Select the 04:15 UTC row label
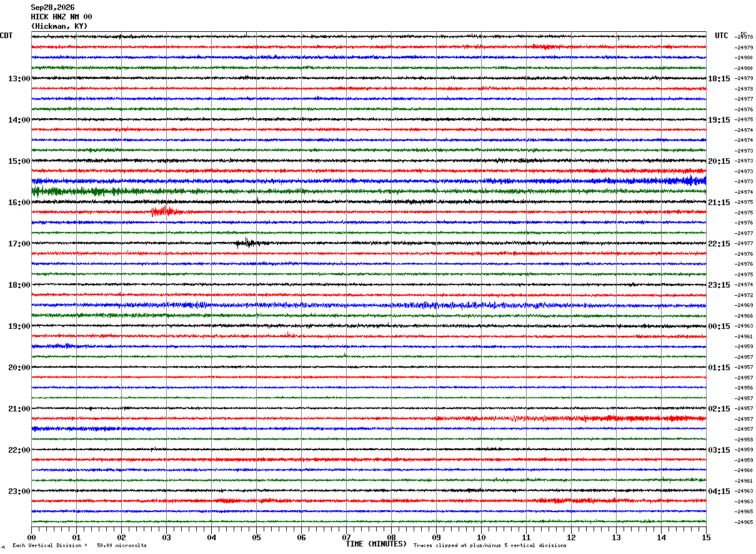The width and height of the screenshot is (756, 554). (x=719, y=491)
